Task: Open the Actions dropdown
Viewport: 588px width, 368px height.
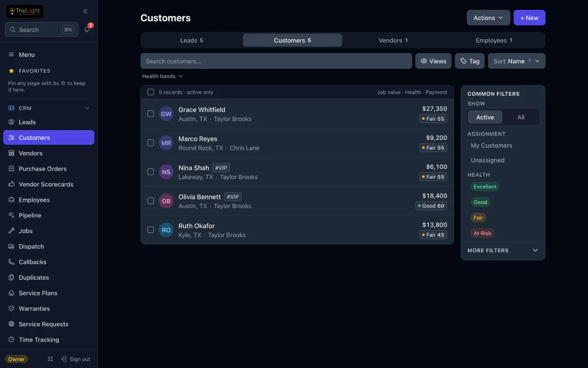Action: [489, 18]
